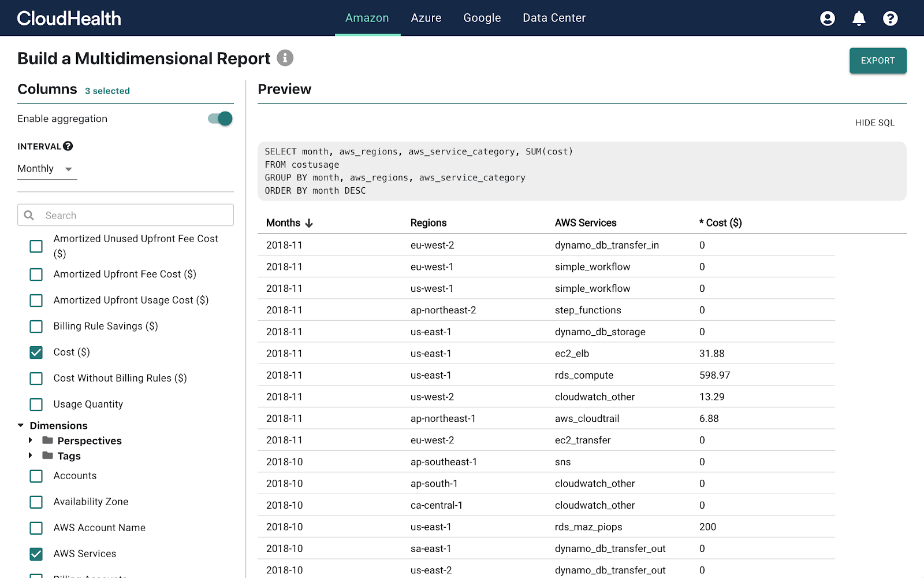Switch to the Azure tab
The height and width of the screenshot is (578, 924).
[x=426, y=18]
